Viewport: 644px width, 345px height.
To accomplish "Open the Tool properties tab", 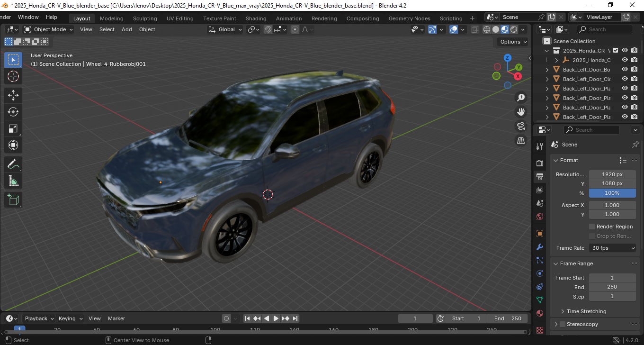I will coord(539,146).
